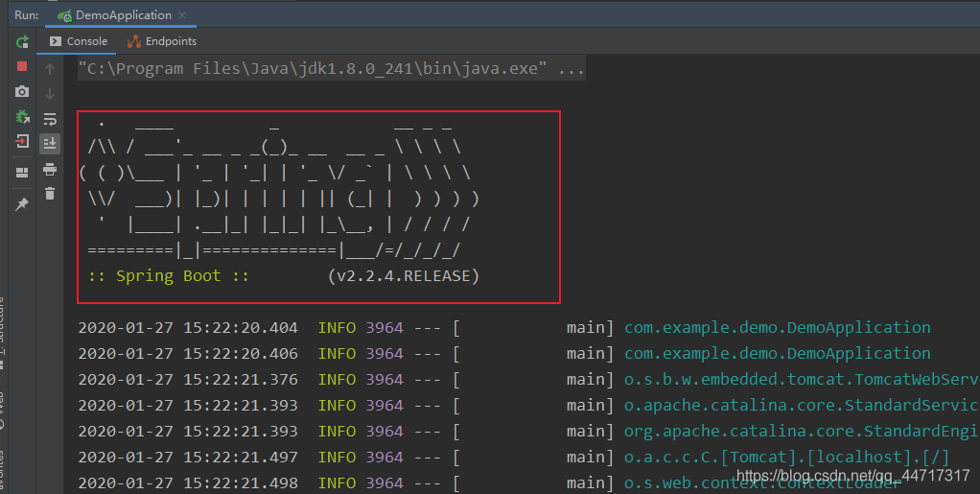Image resolution: width=980 pixels, height=494 pixels.
Task: Select the DemoApplication run tab
Action: coord(121,15)
